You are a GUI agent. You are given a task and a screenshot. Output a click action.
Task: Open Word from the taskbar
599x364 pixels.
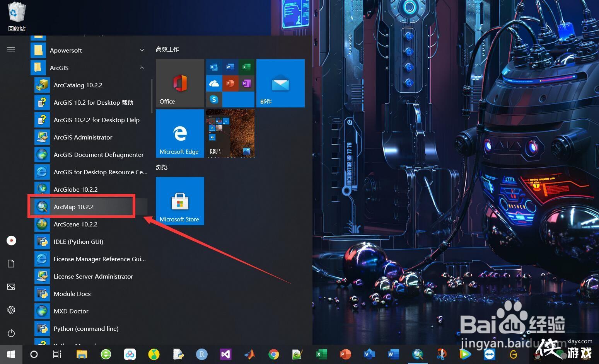pyautogui.click(x=393, y=354)
